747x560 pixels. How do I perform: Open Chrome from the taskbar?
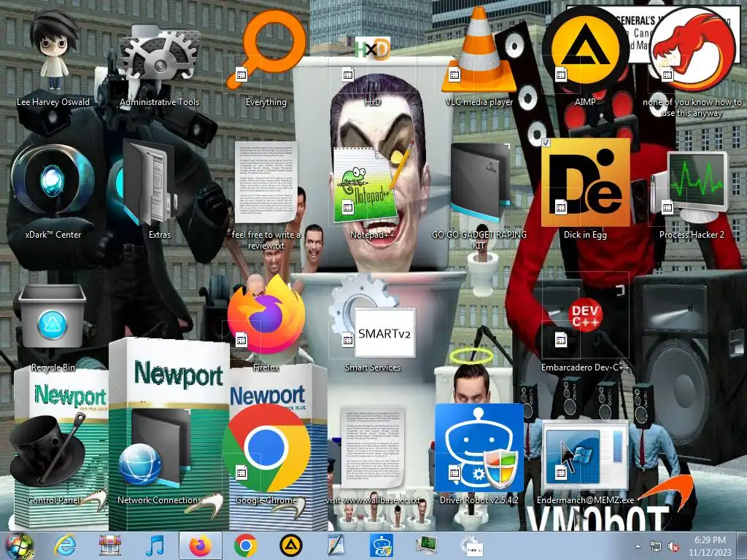click(x=246, y=545)
